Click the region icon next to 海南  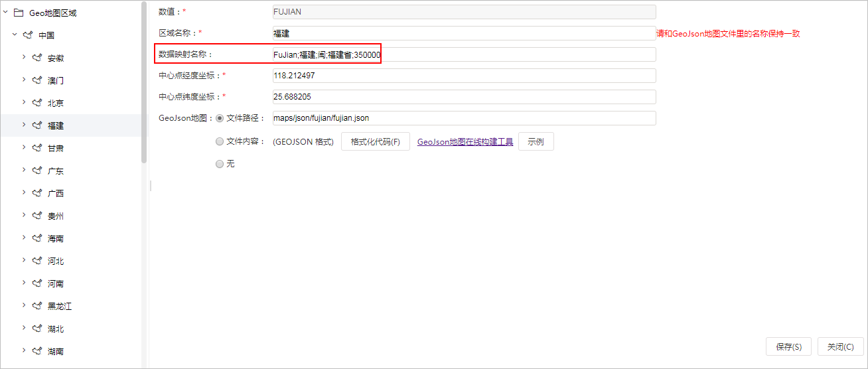tap(37, 238)
